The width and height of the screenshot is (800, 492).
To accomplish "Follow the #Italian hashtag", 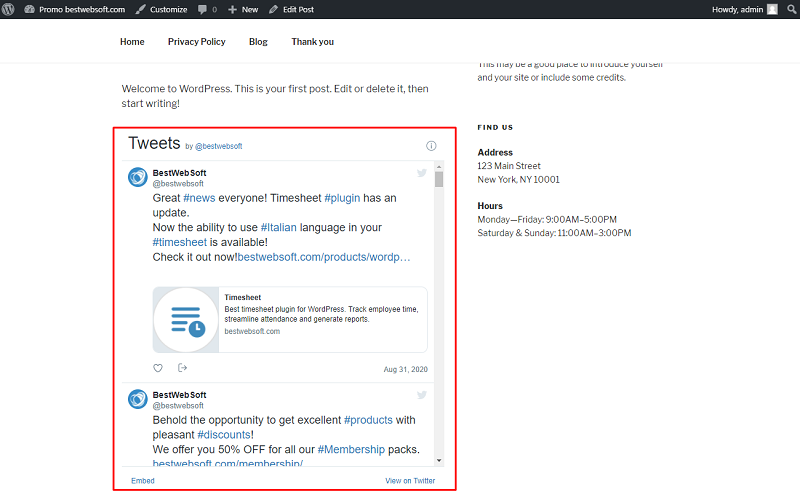I will (x=279, y=228).
